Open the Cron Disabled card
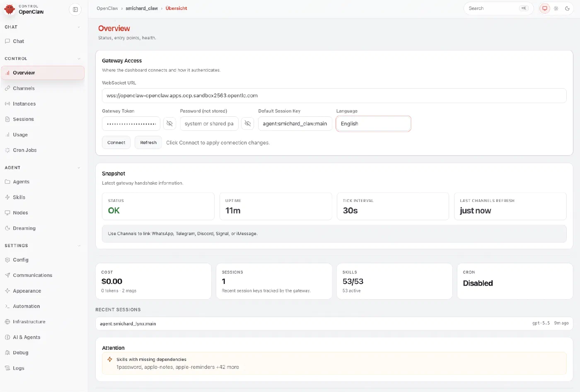Screen dimensions: 580x392 (x=515, y=281)
